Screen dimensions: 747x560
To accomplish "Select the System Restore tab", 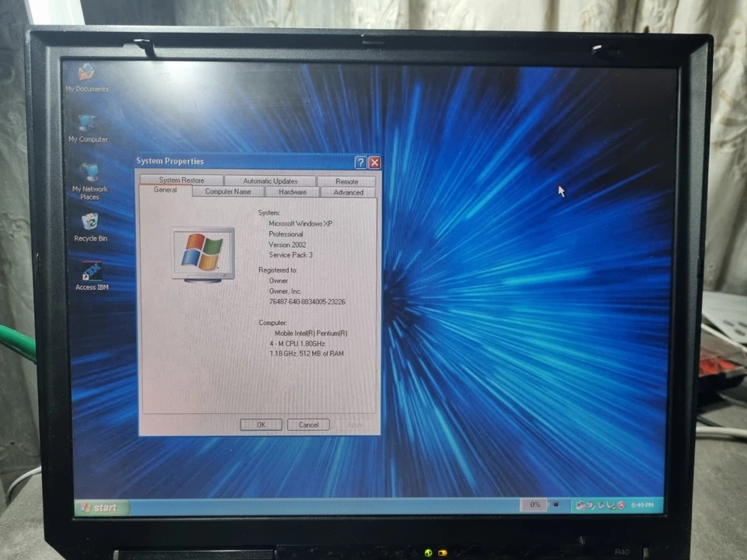I will click(x=181, y=180).
